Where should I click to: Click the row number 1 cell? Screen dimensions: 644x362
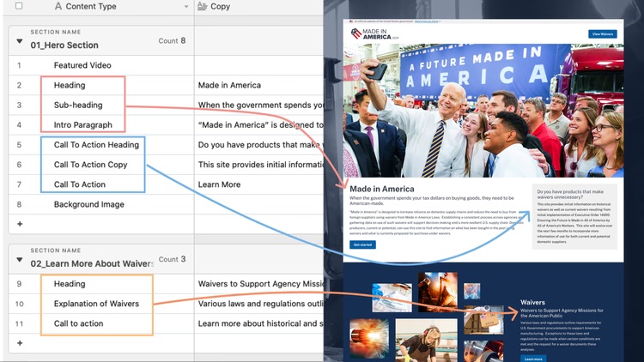tap(19, 65)
